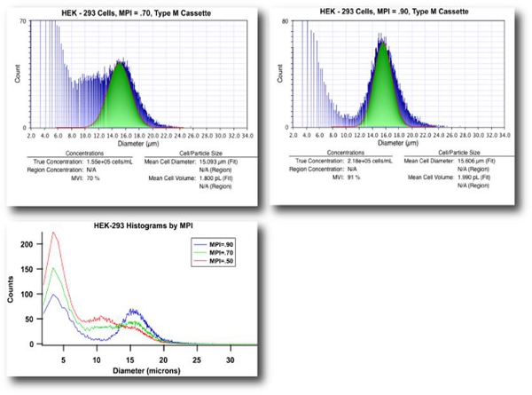
Task: Click the 34.0 x-axis tick on MPI .90 chart
Action: [x=505, y=135]
